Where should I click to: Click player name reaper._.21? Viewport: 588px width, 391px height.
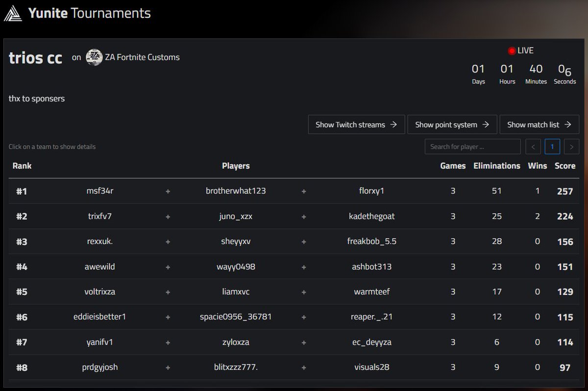tap(371, 317)
